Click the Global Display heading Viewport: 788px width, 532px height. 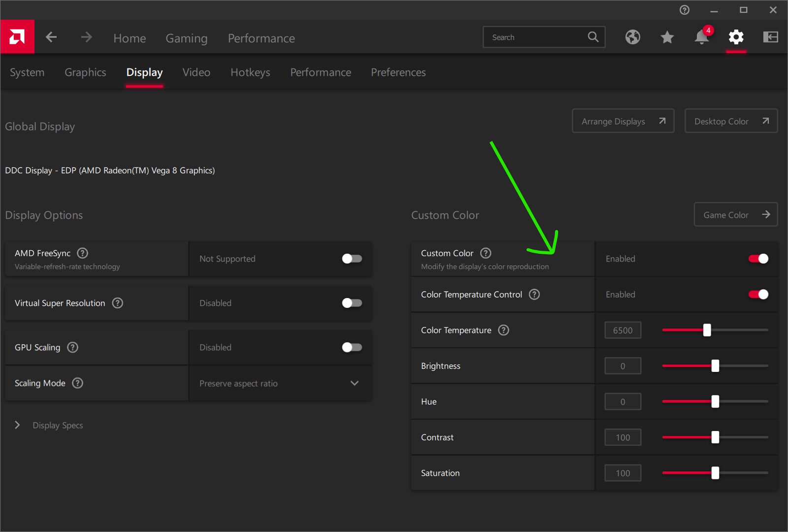point(40,127)
